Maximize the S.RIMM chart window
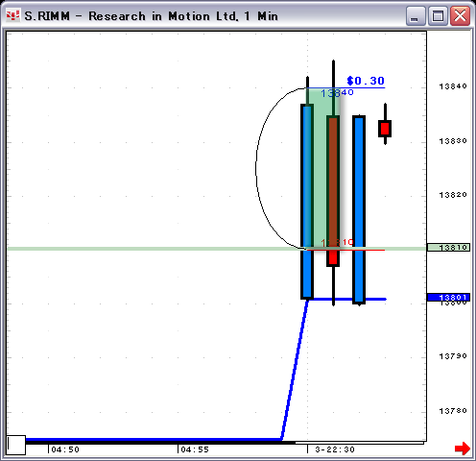 click(438, 16)
